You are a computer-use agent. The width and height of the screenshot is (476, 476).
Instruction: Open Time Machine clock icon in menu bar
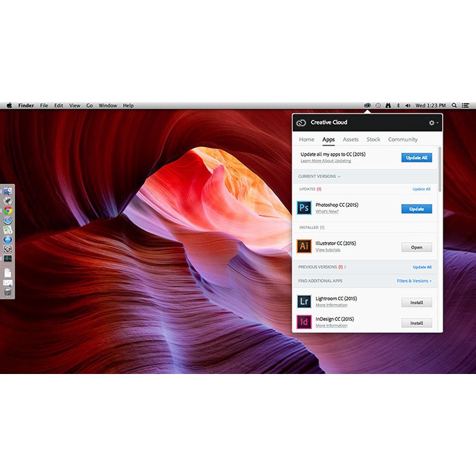click(378, 105)
